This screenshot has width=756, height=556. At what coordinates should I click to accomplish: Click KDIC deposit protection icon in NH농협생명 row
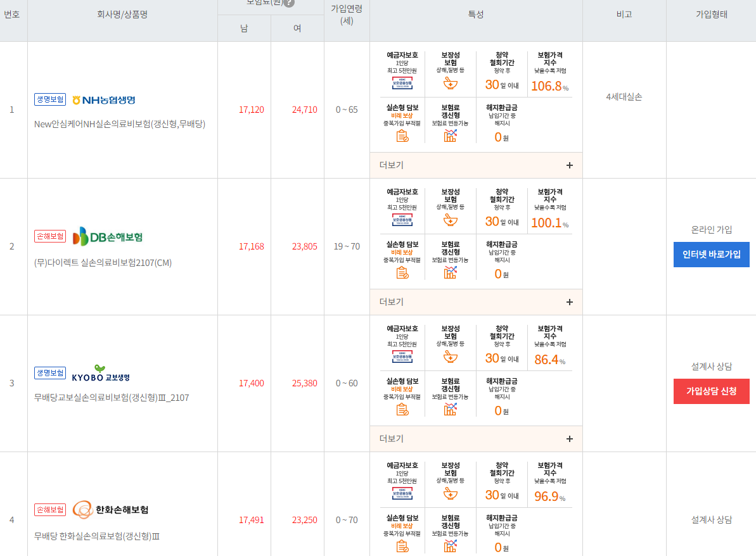402,84
